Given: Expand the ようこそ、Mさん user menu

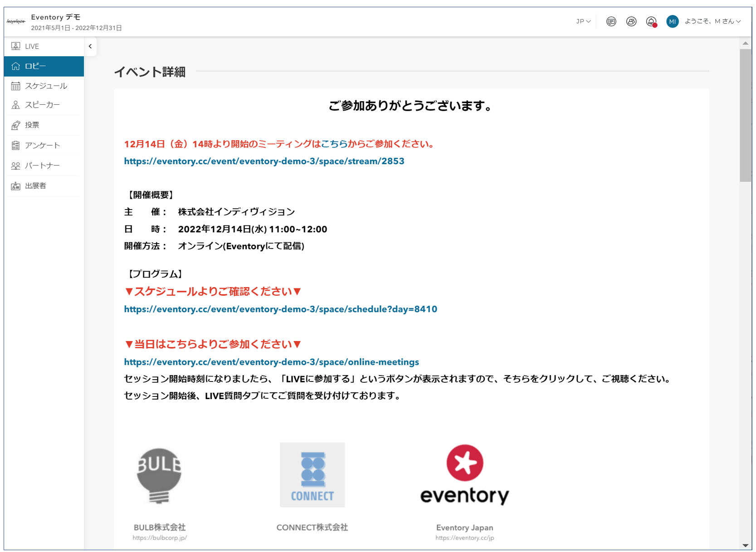Looking at the screenshot, I should [712, 21].
